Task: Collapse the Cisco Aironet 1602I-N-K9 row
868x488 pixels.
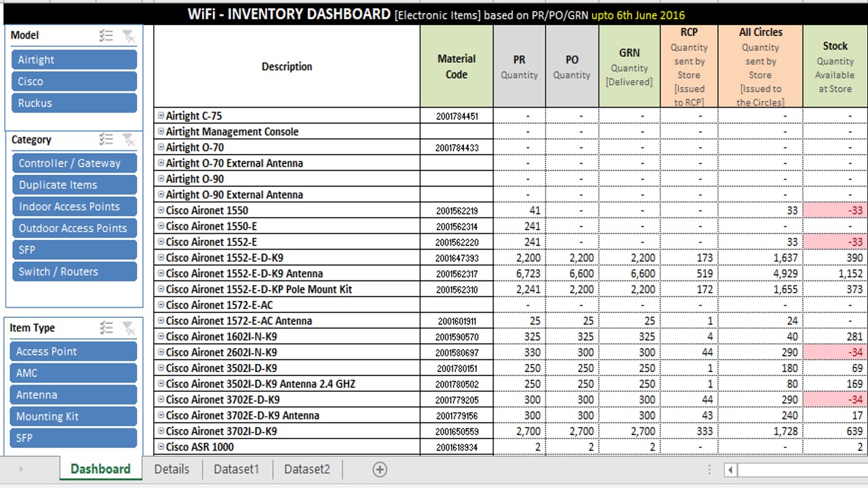Action: [161, 336]
